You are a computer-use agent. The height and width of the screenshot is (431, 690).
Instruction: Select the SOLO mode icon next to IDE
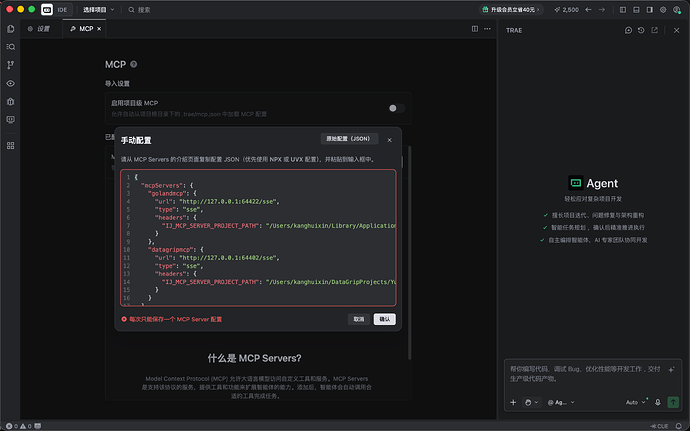click(x=47, y=10)
